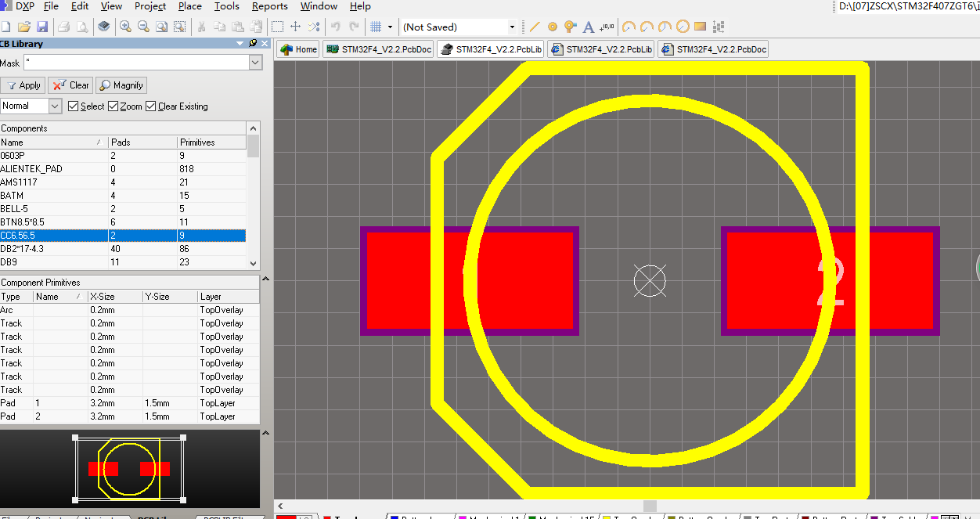The image size is (980, 519).
Task: Select the Place Pad tool
Action: tap(553, 27)
